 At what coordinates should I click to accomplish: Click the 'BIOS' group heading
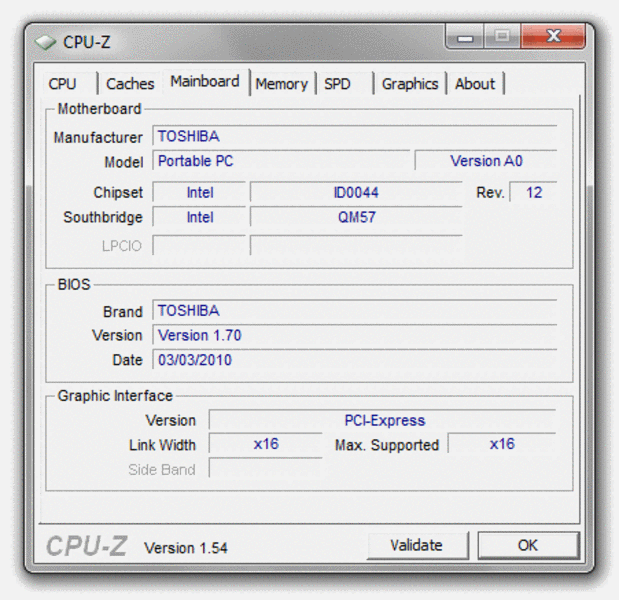[74, 284]
